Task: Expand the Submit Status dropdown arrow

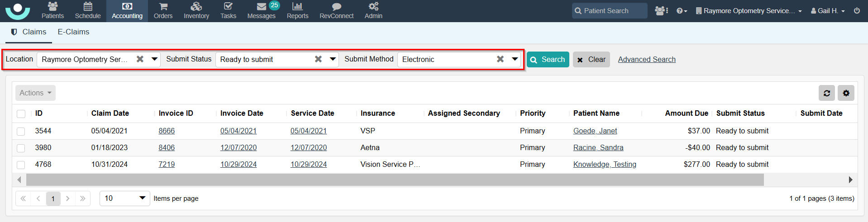Action: (x=333, y=59)
